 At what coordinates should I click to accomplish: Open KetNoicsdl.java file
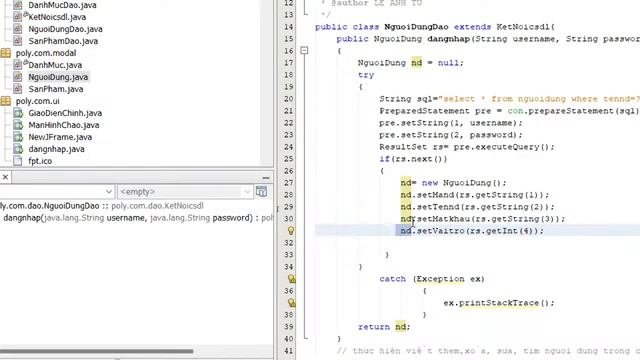[x=57, y=17]
